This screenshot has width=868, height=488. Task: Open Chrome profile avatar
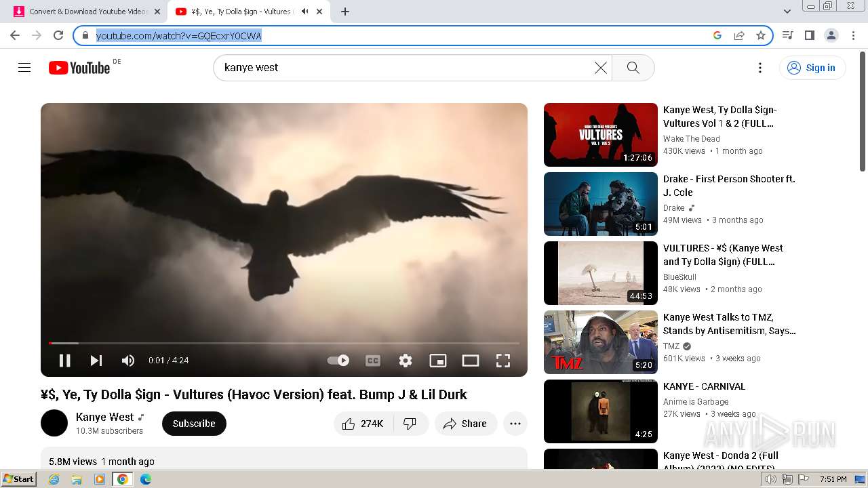831,35
